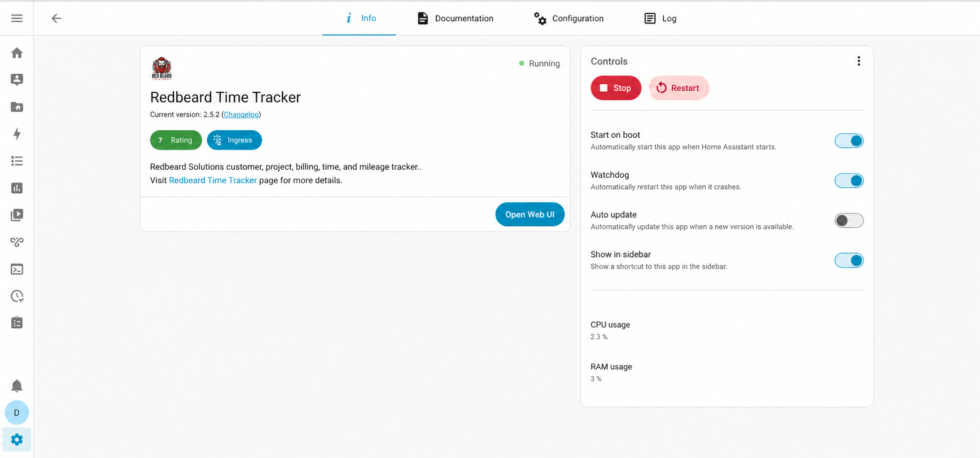
Task: Click the Redbeard logo image
Action: pos(161,68)
